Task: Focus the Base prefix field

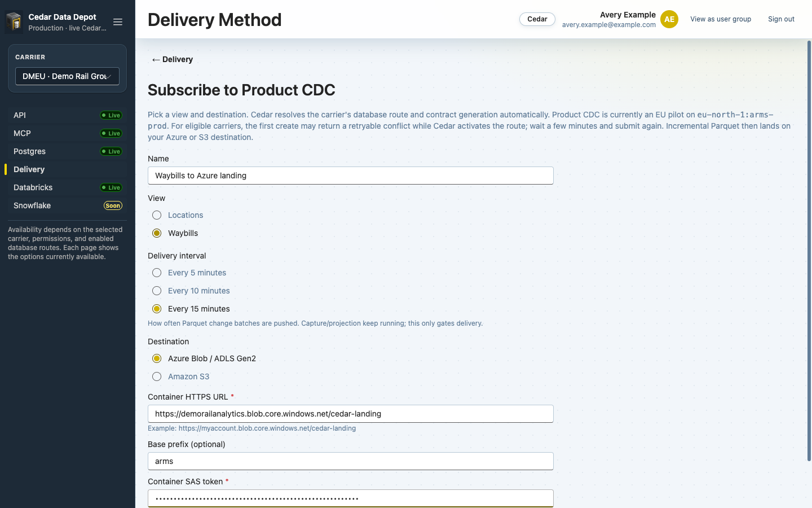Action: 351,461
